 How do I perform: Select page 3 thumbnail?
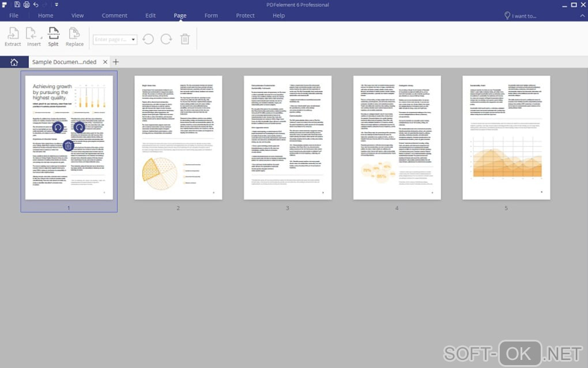288,138
